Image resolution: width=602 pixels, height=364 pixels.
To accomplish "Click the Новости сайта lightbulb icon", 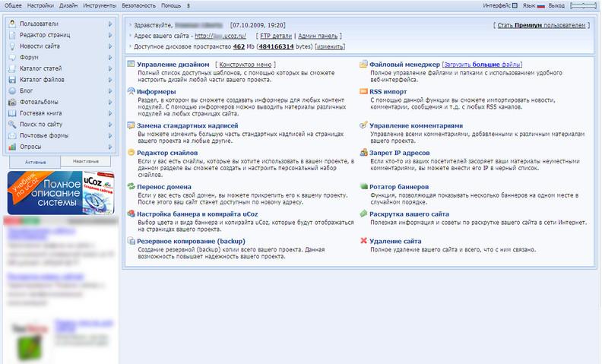I will tap(12, 46).
